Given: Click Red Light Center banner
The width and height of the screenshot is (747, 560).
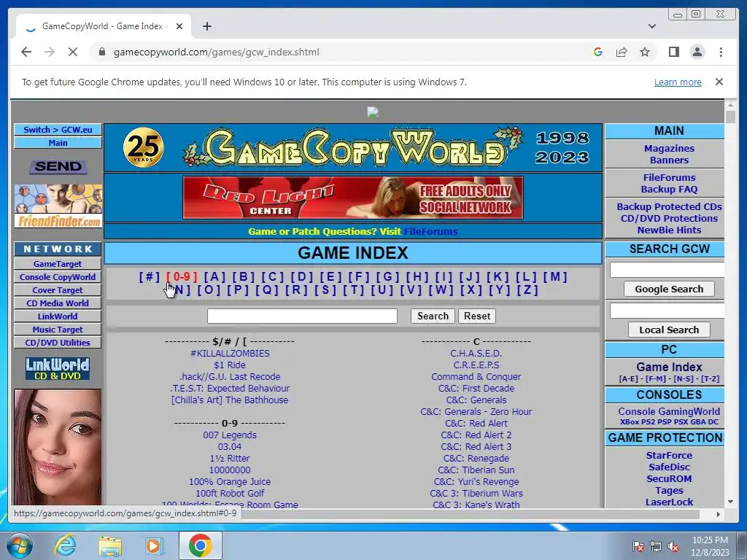Looking at the screenshot, I should [353, 198].
